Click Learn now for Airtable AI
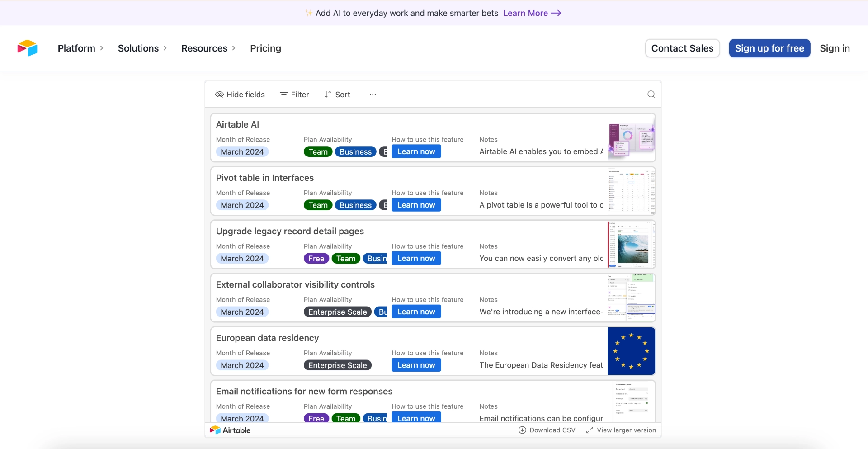The width and height of the screenshot is (868, 449). tap(416, 151)
